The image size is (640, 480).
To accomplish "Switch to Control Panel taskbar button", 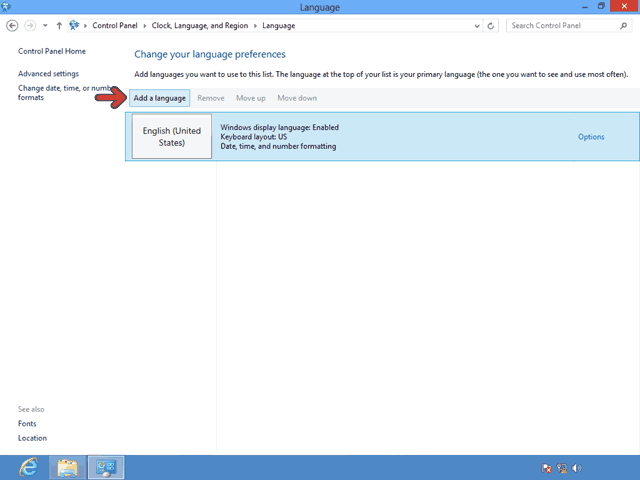I will [106, 468].
